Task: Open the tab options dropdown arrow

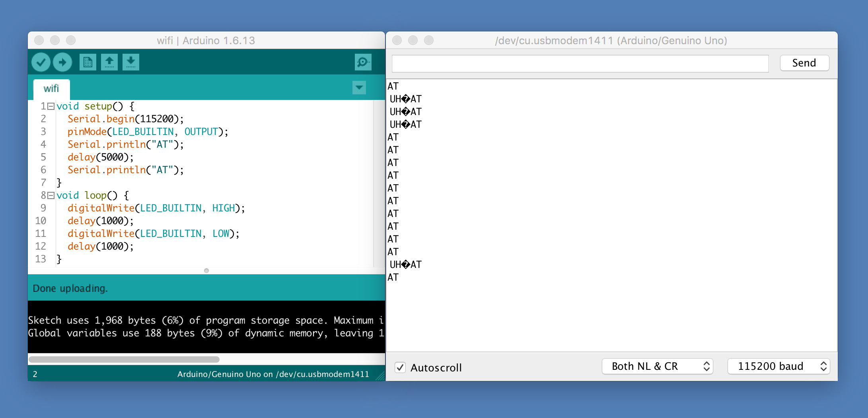Action: pyautogui.click(x=359, y=88)
